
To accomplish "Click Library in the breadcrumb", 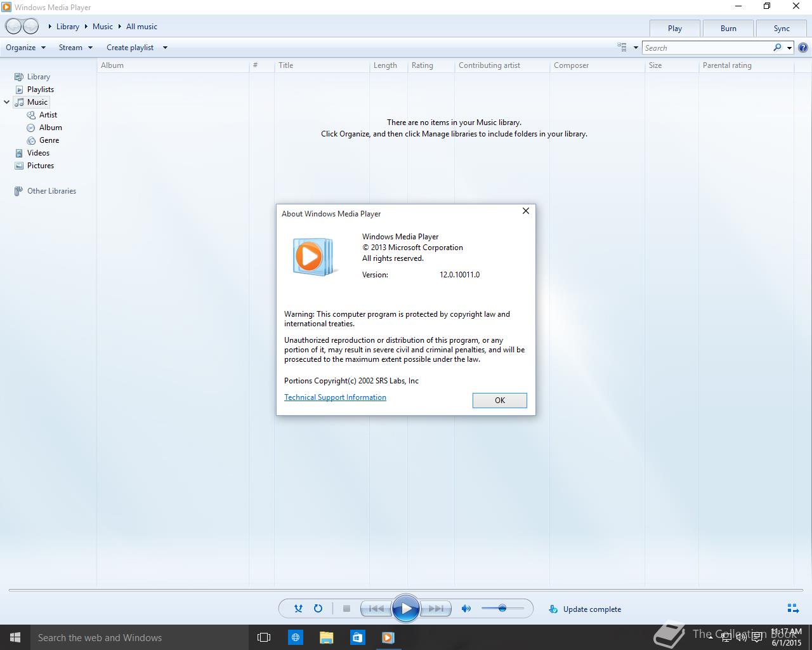I will [x=68, y=27].
